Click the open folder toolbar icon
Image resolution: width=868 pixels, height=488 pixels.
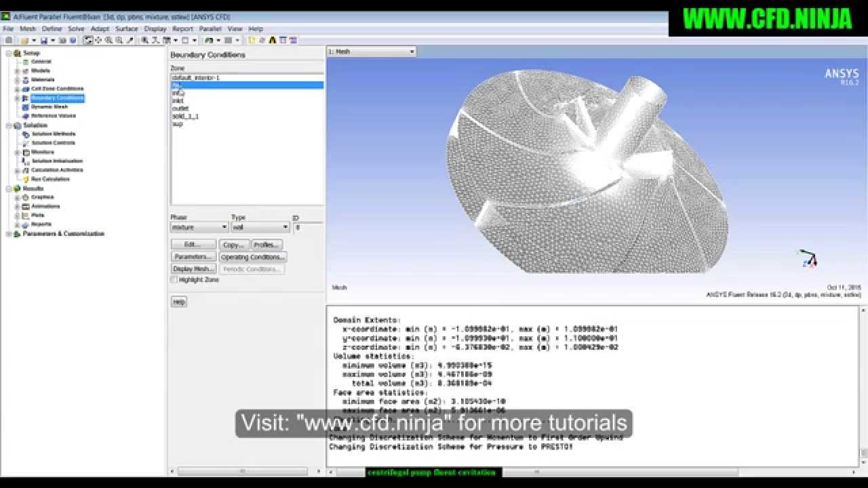pyautogui.click(x=24, y=41)
